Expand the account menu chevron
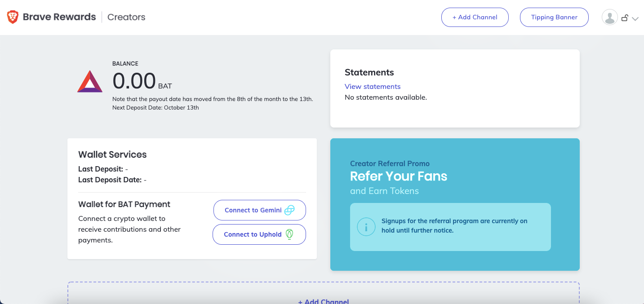The height and width of the screenshot is (304, 644). (635, 19)
